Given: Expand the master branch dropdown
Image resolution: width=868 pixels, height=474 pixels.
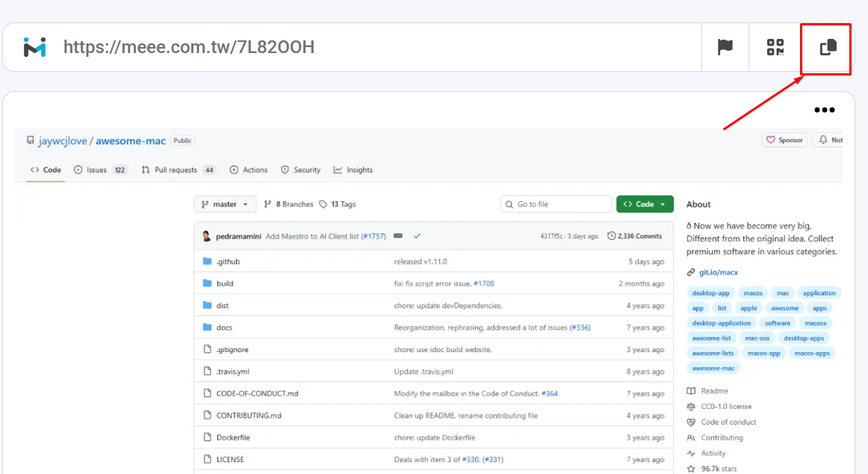Looking at the screenshot, I should pyautogui.click(x=225, y=204).
